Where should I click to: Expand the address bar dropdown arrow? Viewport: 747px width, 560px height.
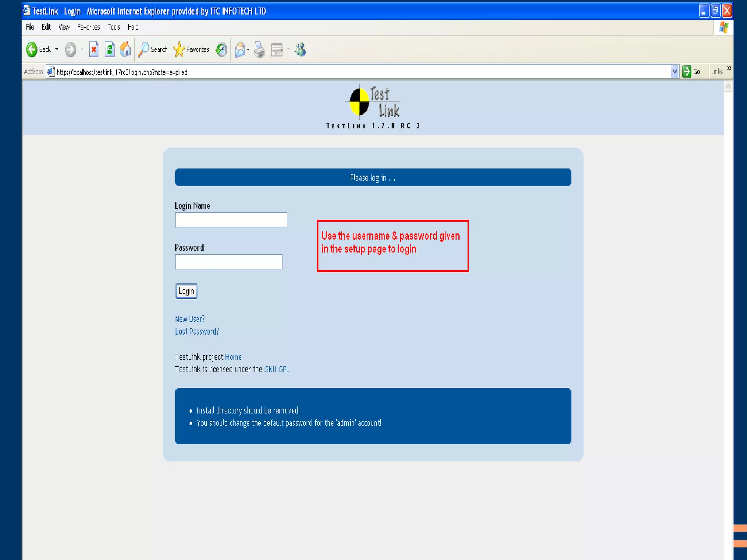674,72
